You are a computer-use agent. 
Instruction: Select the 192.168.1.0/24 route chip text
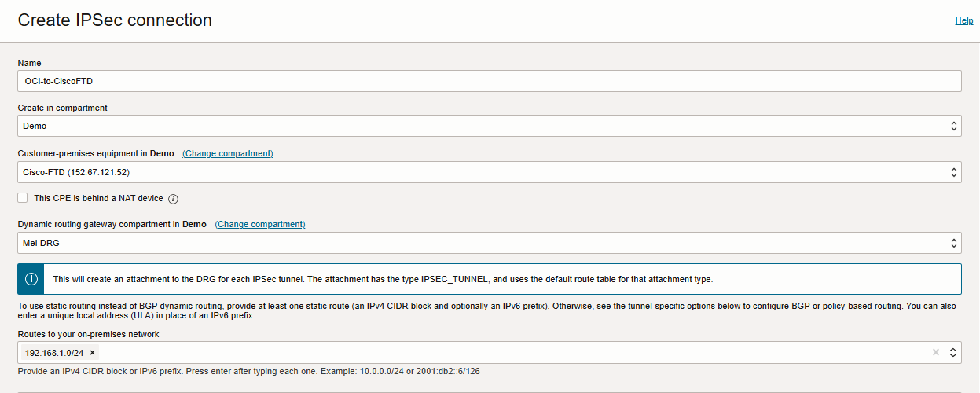point(54,353)
